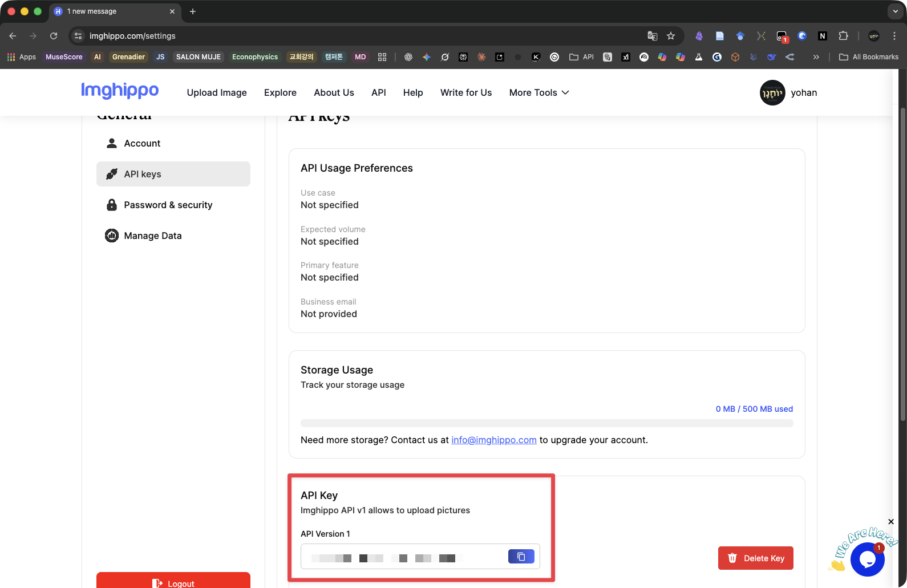Click the browser forward arrow
The image size is (907, 588).
click(x=33, y=36)
